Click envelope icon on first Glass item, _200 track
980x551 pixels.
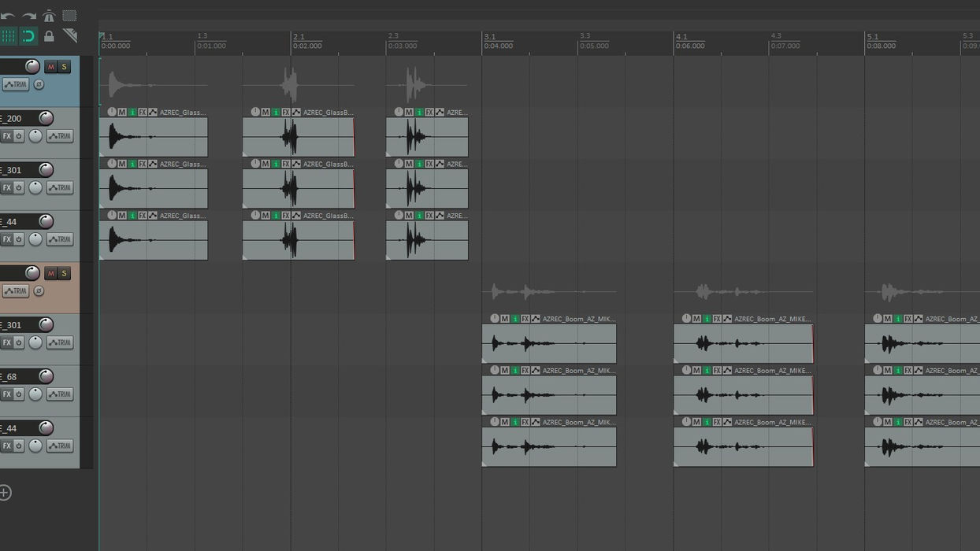click(153, 113)
